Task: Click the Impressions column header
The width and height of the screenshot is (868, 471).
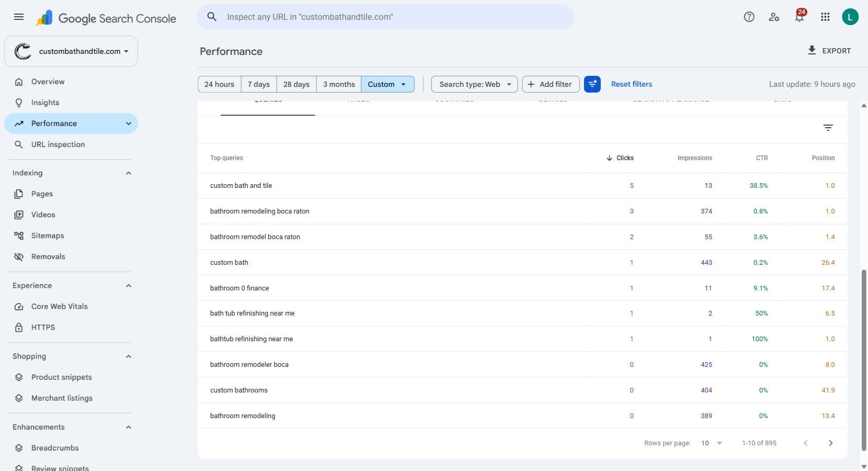Action: tap(694, 158)
